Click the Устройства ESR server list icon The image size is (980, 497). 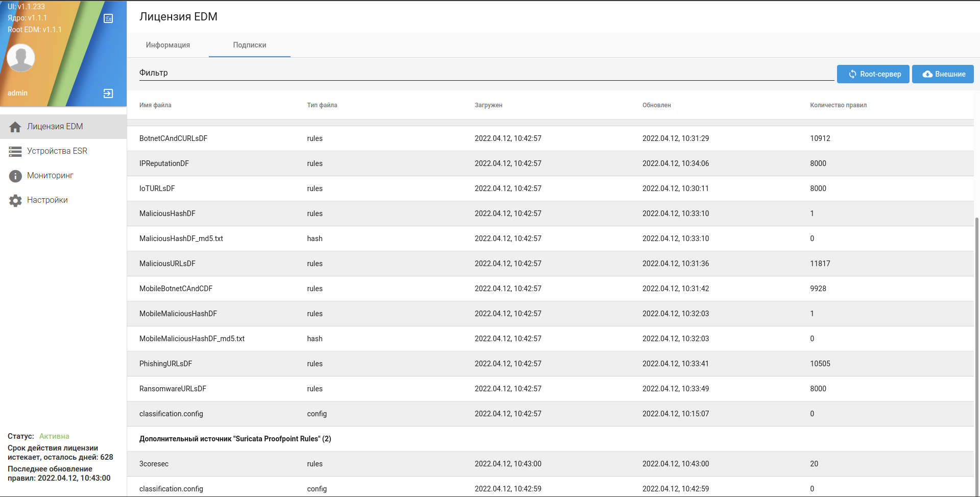pyautogui.click(x=15, y=151)
